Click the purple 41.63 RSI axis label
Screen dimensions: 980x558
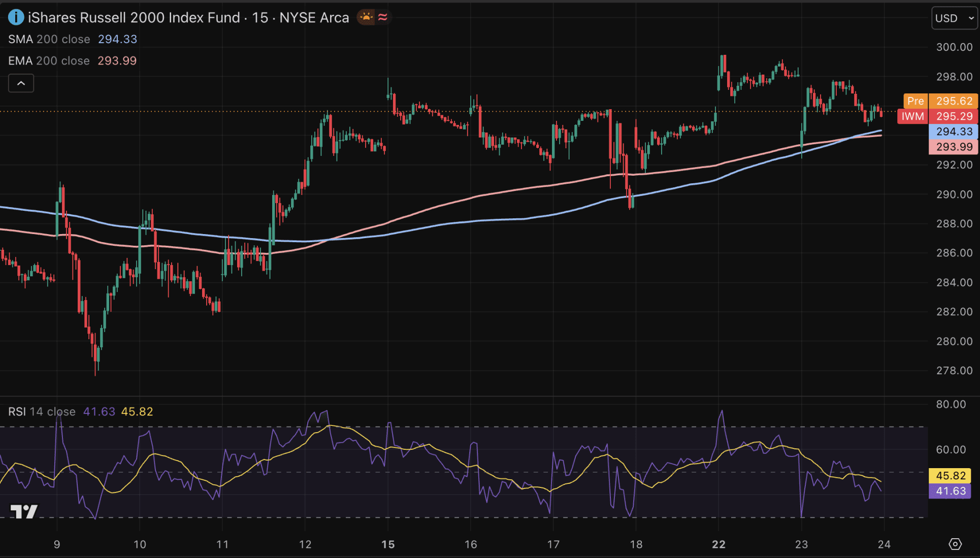coord(950,491)
